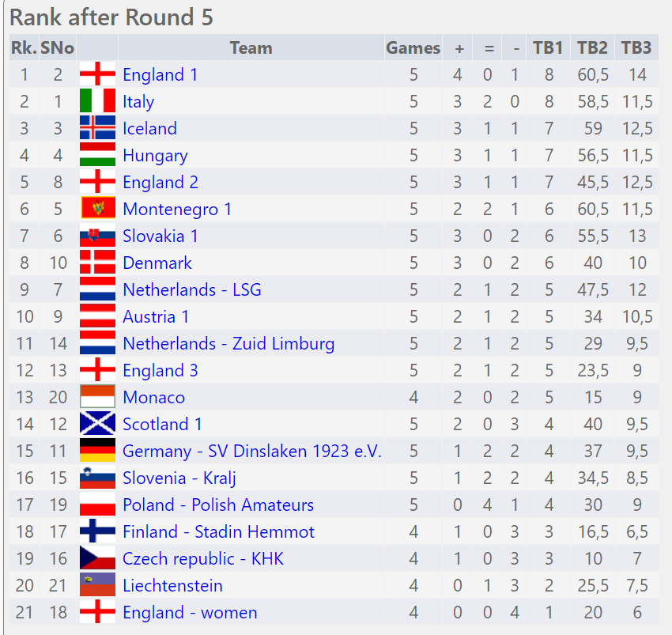This screenshot has height=635, width=672.
Task: Open the Slovenia - Kralj team link
Action: pyautogui.click(x=179, y=478)
